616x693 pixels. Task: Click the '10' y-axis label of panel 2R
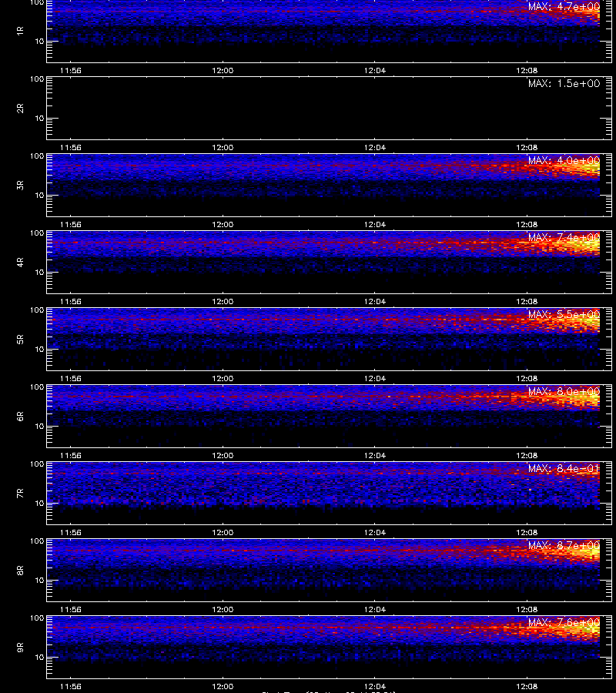[x=40, y=119]
